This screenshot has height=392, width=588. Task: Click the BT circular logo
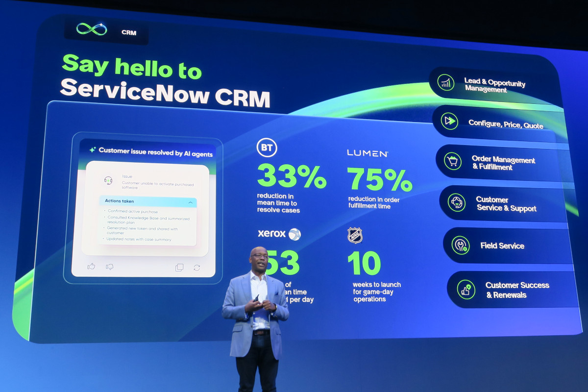pyautogui.click(x=267, y=147)
